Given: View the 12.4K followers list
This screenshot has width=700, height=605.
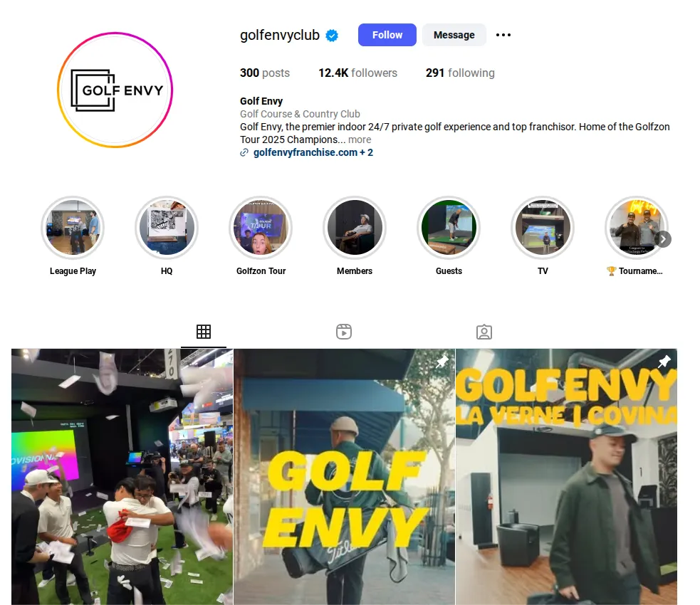Looking at the screenshot, I should [x=357, y=73].
